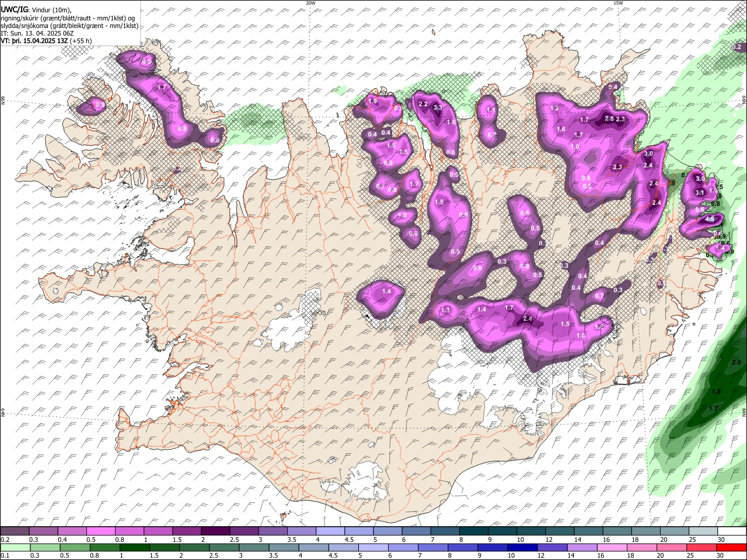
Task: Click the 'UWC/IG: Vindur (10m)' title line
Action: (36, 9)
